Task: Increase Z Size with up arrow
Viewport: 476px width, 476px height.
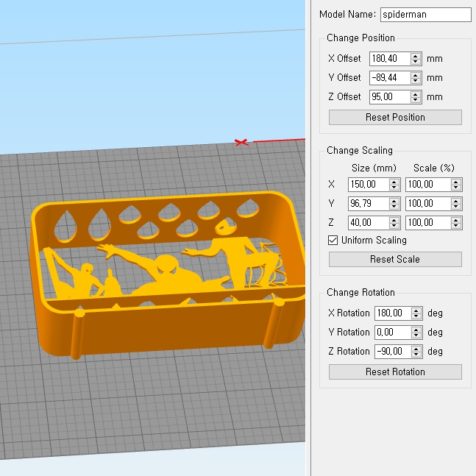Action: 394,220
